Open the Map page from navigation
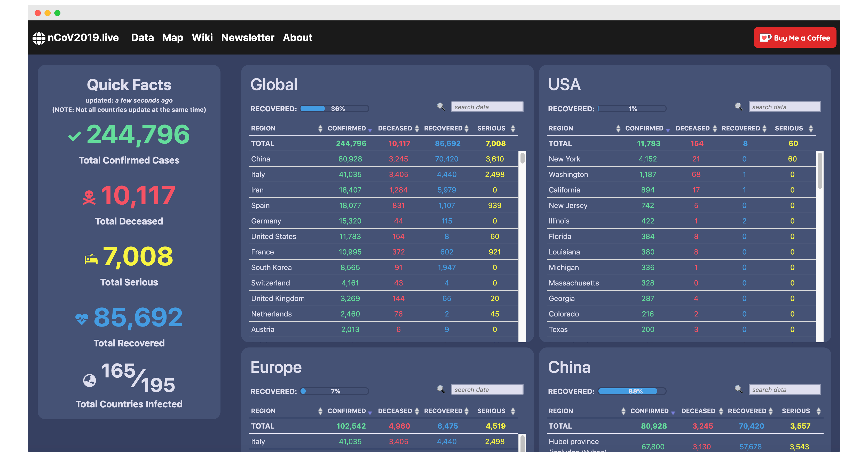 pyautogui.click(x=172, y=37)
